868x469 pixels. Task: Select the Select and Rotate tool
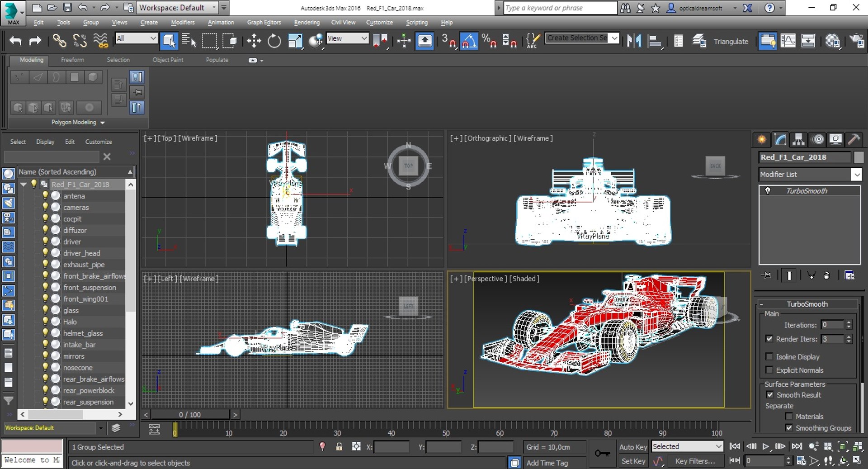(x=274, y=41)
